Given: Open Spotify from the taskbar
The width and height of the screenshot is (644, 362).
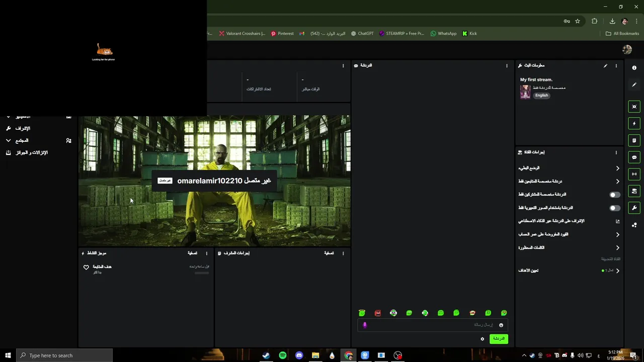Looking at the screenshot, I should (282, 355).
